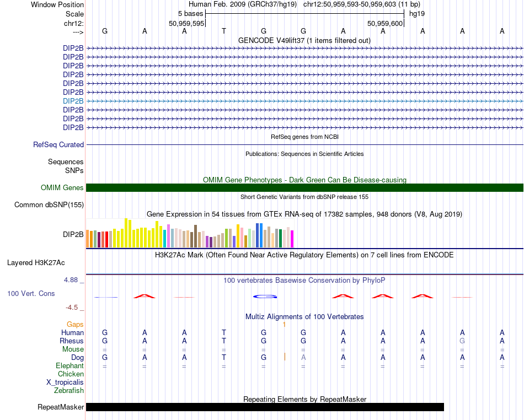
Task: Click the light-blue DIP2B transcript arrow line
Action: (x=304, y=101)
